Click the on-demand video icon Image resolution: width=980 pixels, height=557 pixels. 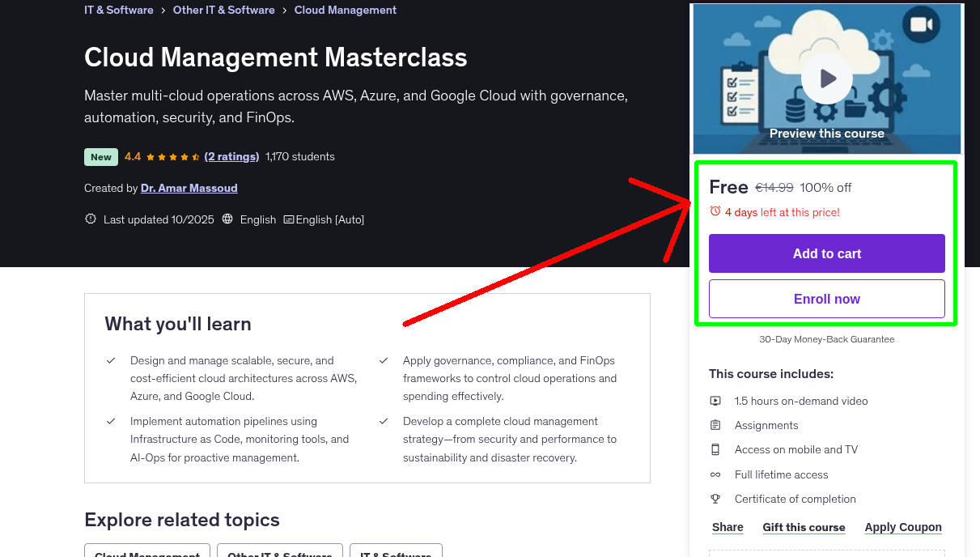click(715, 401)
